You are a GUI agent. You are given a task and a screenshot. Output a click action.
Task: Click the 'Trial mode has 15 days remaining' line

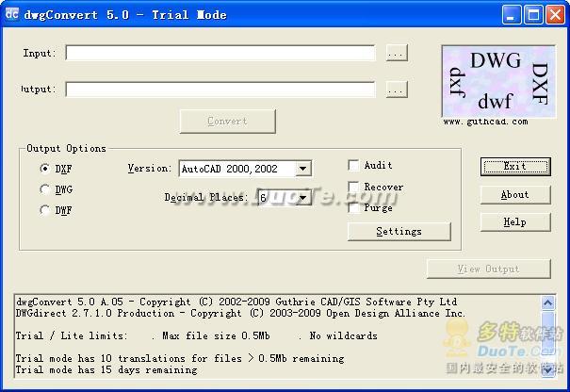point(106,369)
